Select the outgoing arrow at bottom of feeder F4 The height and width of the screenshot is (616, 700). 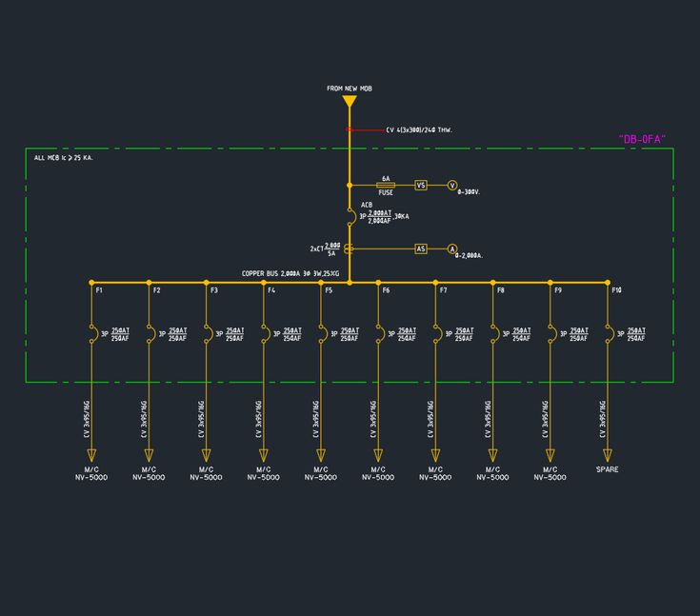[x=264, y=455]
